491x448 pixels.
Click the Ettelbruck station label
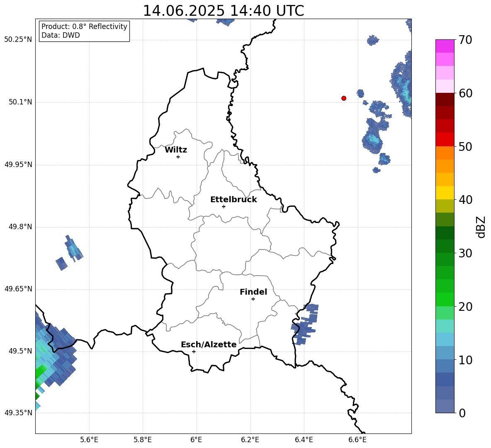(233, 200)
